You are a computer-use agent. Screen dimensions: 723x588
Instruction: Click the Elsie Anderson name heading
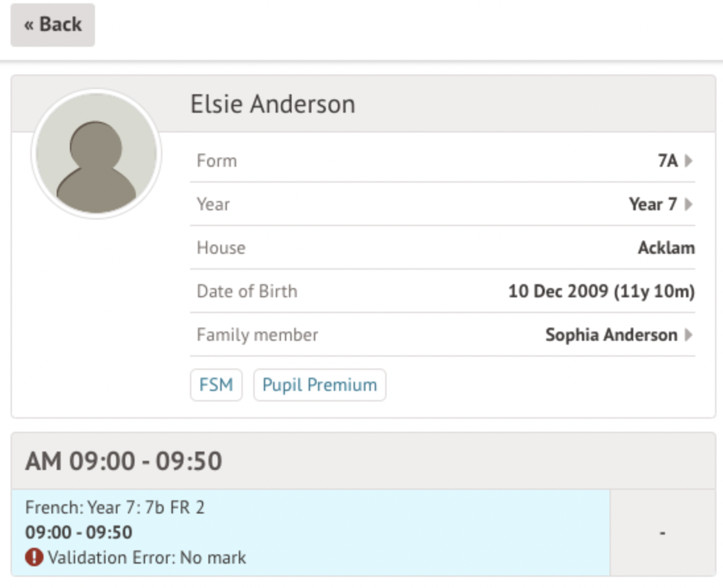tap(272, 104)
